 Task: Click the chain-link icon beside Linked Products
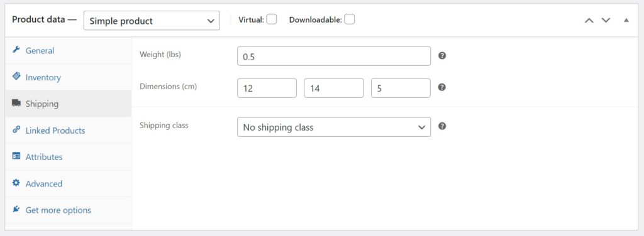16,129
